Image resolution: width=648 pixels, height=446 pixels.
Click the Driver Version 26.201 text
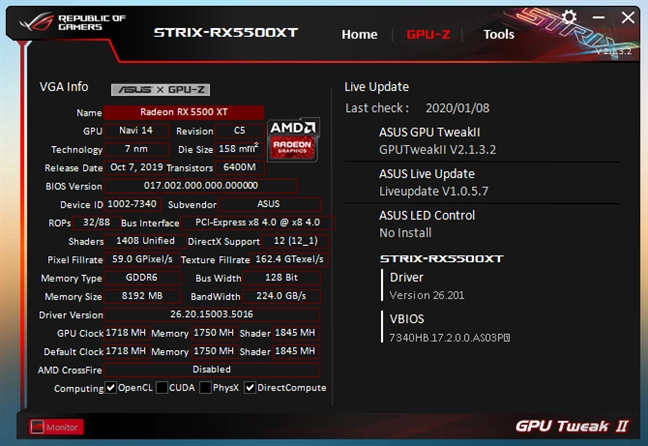[427, 295]
